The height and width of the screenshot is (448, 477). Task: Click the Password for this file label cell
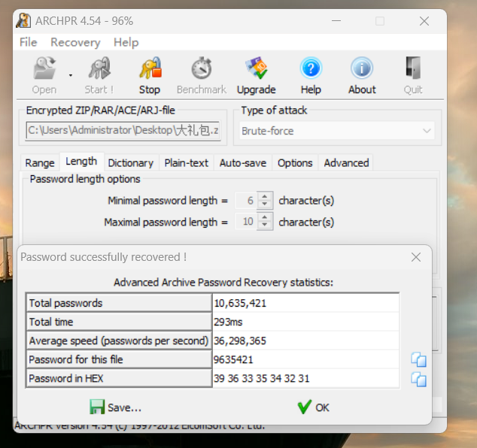tap(119, 359)
